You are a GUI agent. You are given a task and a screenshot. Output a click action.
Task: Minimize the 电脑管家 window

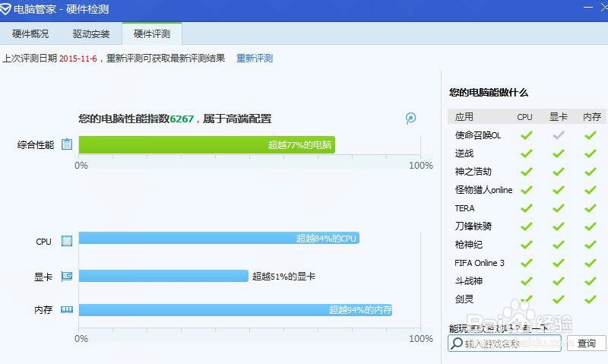[588, 8]
